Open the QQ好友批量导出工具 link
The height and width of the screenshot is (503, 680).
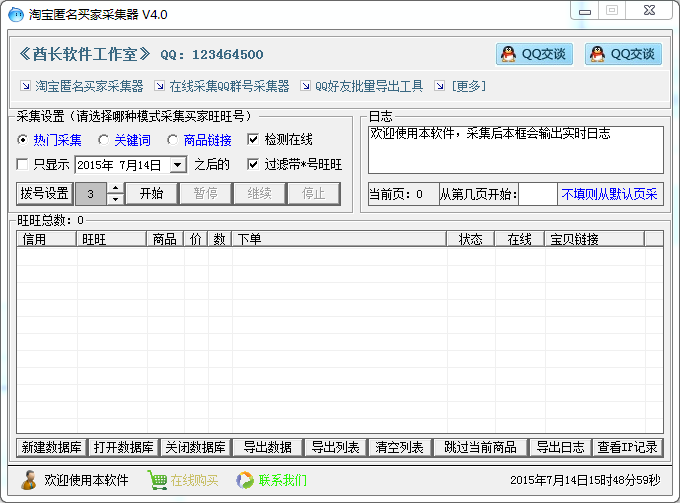click(x=369, y=86)
